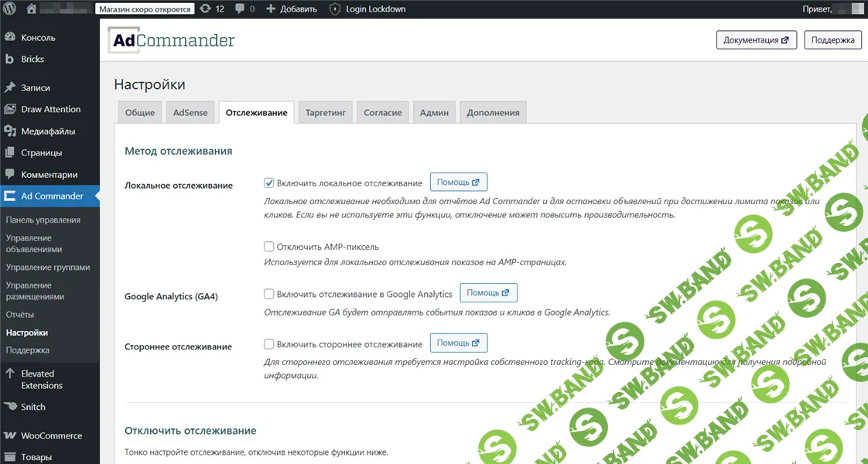Screen dimensions: 868x464
Task: Open the WooCommerce sidebar menu
Action: tap(51, 435)
